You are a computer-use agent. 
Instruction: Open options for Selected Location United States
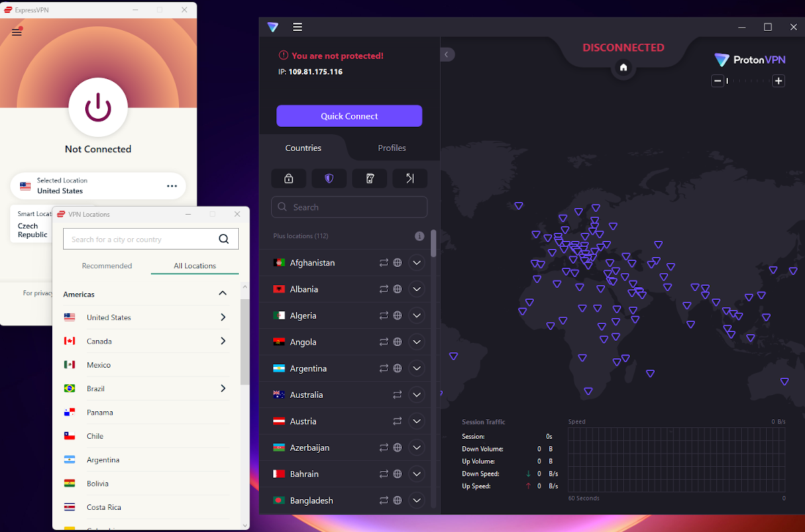tap(172, 186)
